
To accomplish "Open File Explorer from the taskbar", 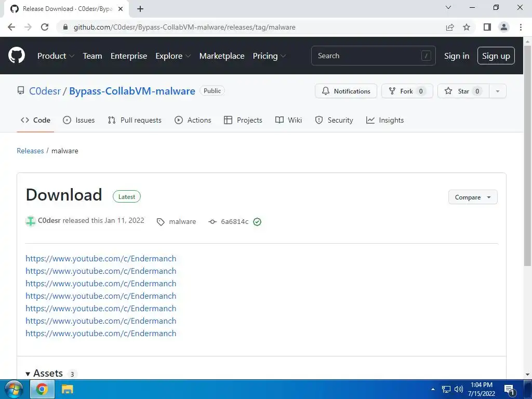I will 67,389.
